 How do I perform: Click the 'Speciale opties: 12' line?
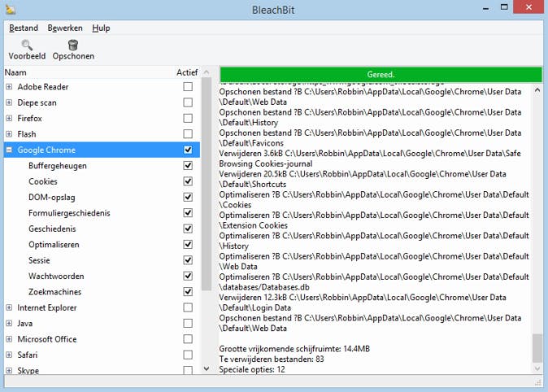252,369
